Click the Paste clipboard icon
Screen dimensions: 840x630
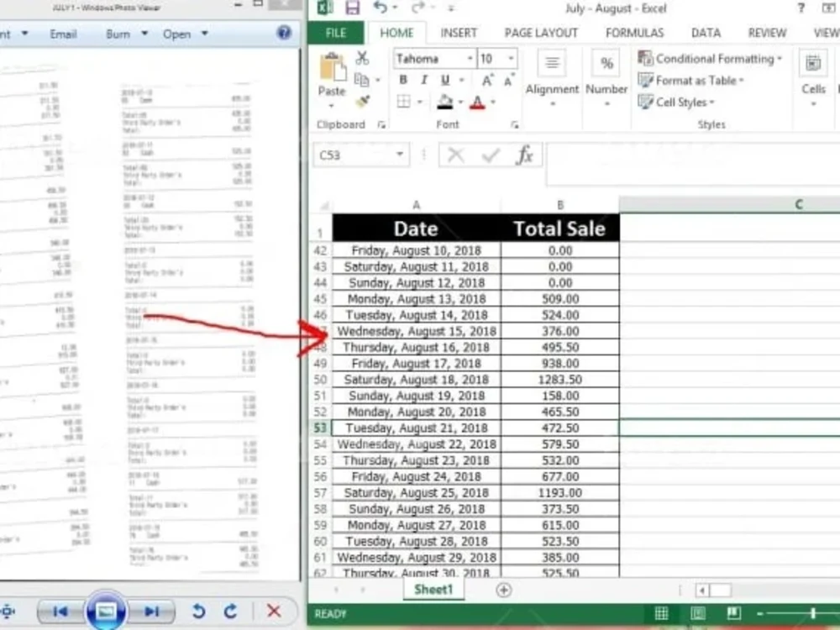[332, 67]
